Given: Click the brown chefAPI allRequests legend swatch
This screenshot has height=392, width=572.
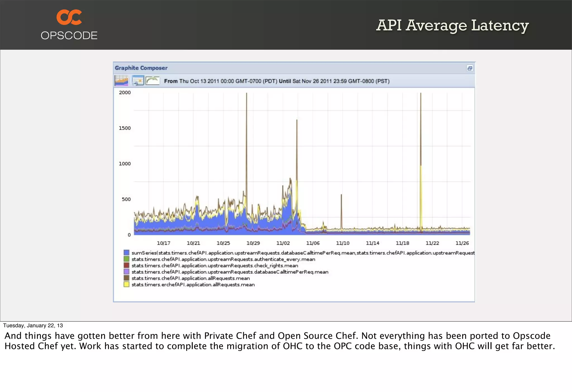Looking at the screenshot, I should point(127,278).
